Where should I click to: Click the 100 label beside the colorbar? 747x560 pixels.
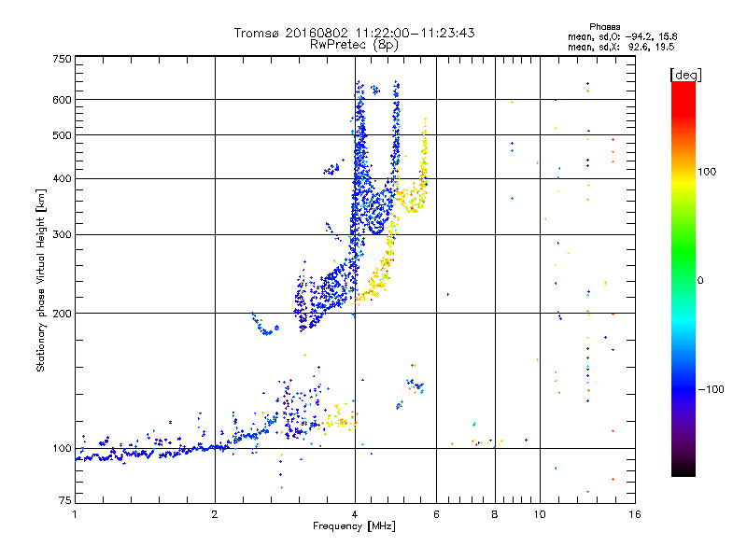707,172
